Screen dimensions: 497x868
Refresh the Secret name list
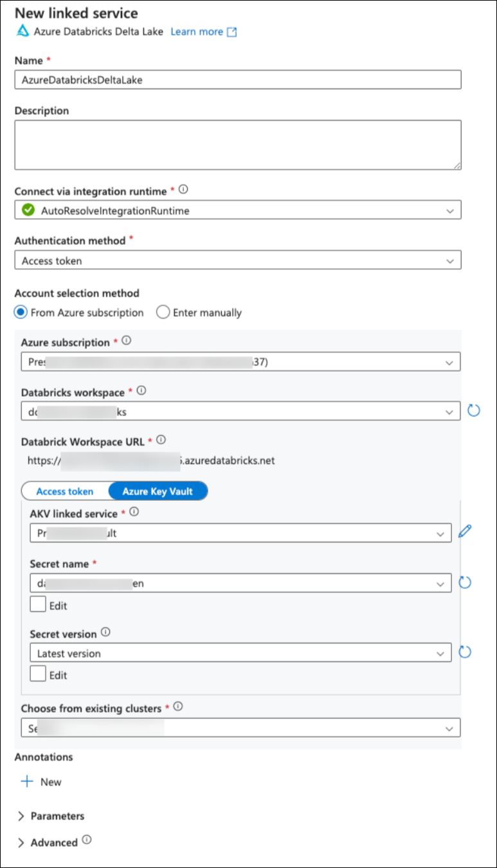(465, 583)
